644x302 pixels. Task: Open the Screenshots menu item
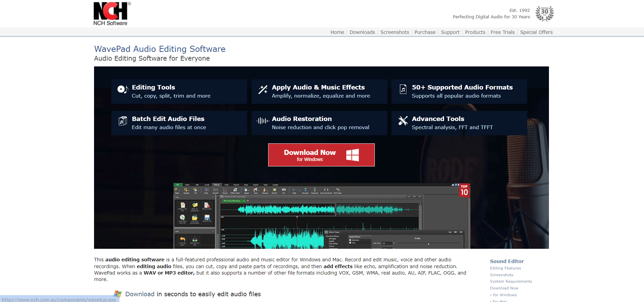pos(394,32)
